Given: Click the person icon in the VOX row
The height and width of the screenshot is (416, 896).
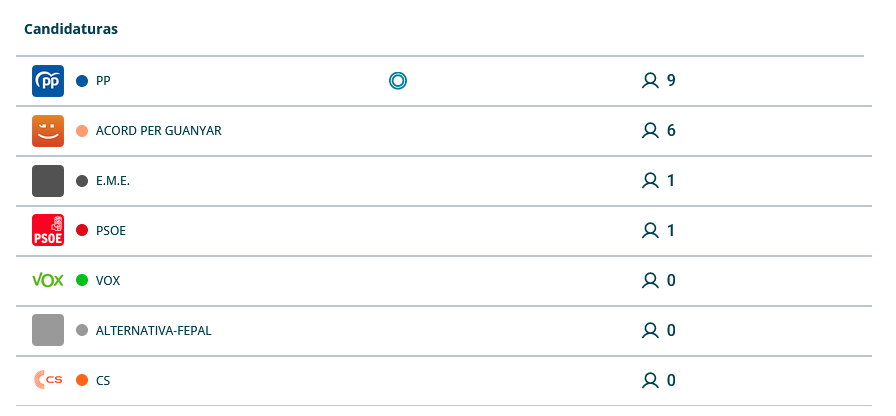Looking at the screenshot, I should click(650, 281).
